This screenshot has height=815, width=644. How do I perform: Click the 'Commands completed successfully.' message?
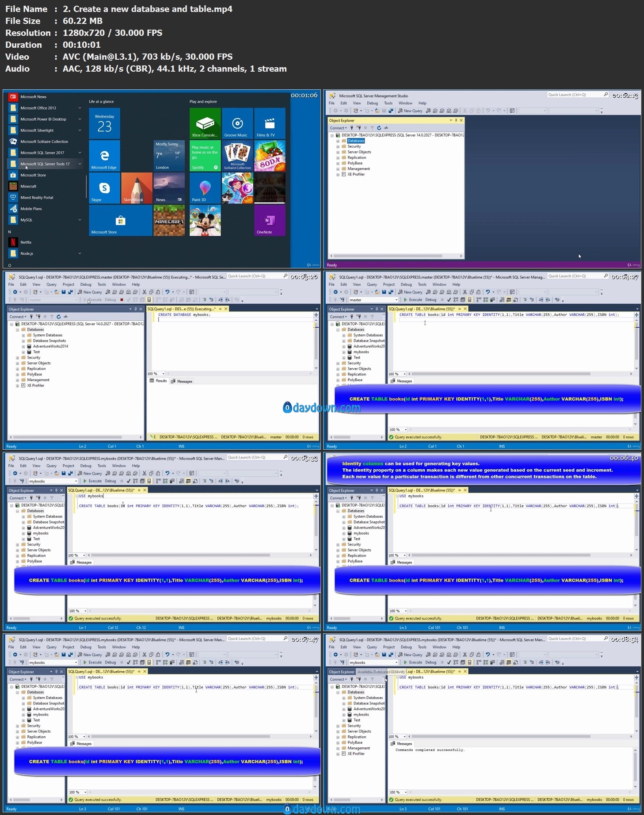coord(430,750)
